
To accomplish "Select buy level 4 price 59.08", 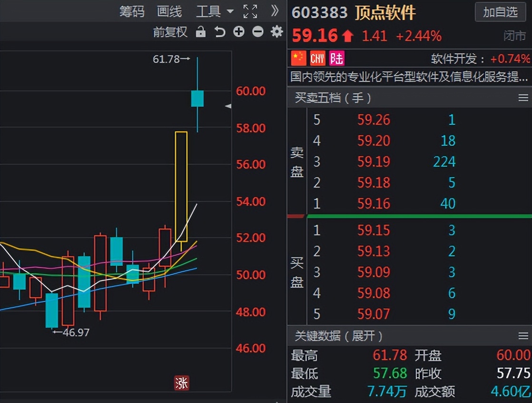I will 374,293.
